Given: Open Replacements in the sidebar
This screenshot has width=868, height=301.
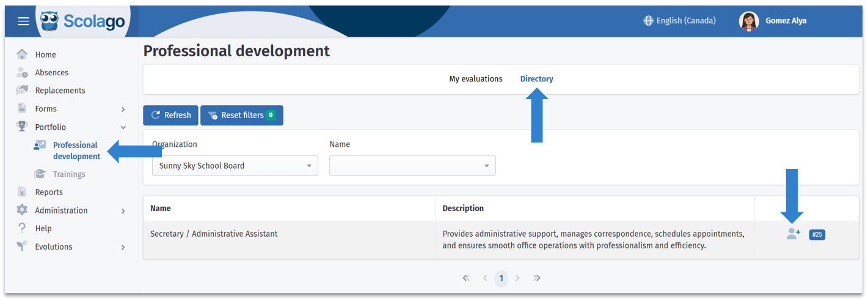Looking at the screenshot, I should (x=60, y=91).
